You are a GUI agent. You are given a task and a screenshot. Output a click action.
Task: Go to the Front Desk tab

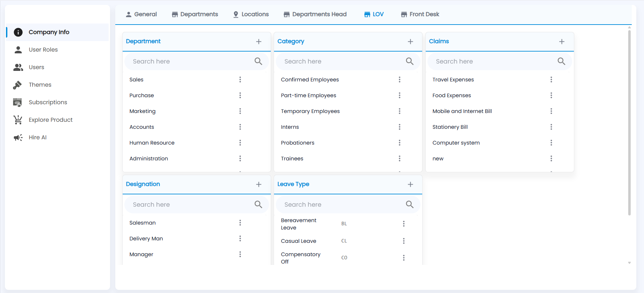pos(420,14)
